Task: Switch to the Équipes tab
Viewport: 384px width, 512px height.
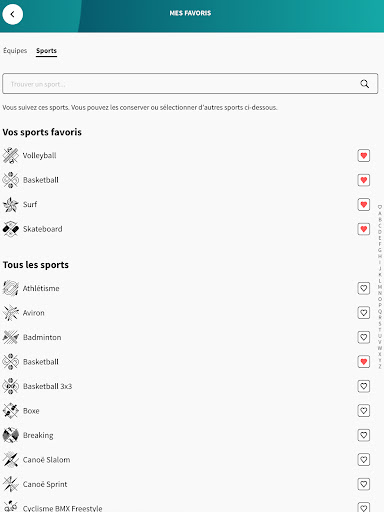Action: (15, 51)
